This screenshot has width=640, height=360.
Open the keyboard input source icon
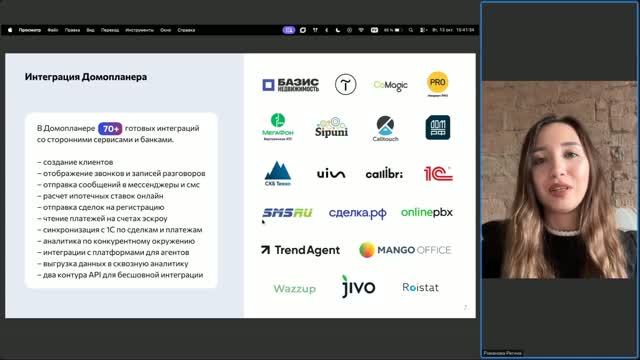click(x=374, y=30)
